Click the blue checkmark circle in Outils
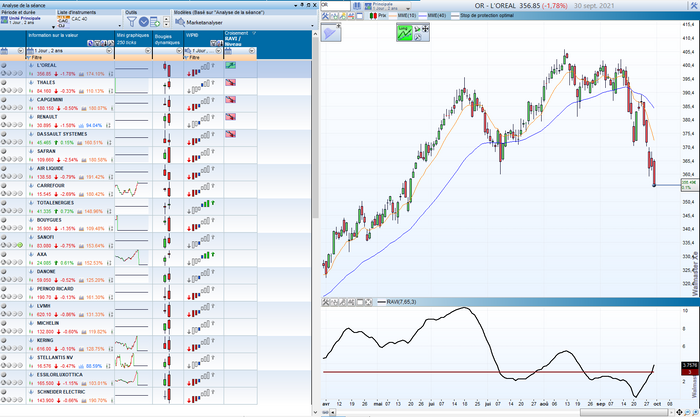700x417 pixels. click(x=144, y=21)
